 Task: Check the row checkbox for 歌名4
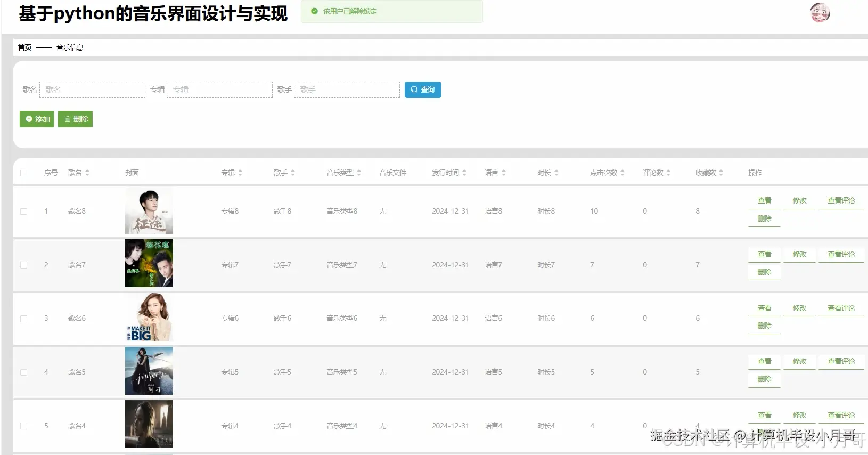point(23,426)
